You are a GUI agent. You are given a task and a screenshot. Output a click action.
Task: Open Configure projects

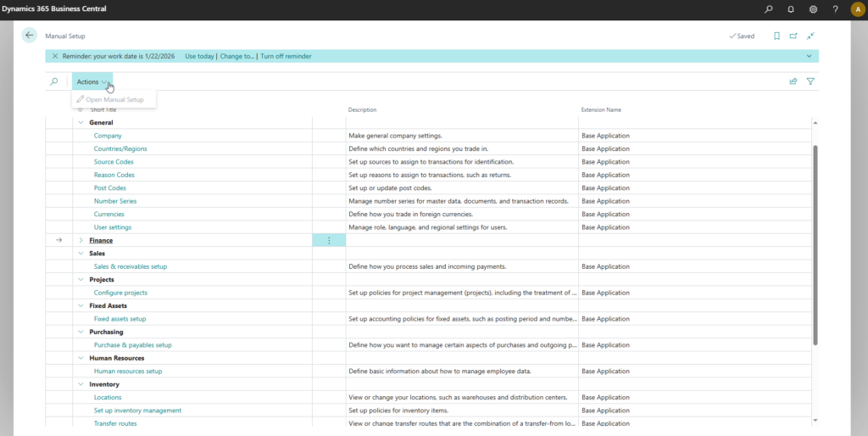coord(120,293)
